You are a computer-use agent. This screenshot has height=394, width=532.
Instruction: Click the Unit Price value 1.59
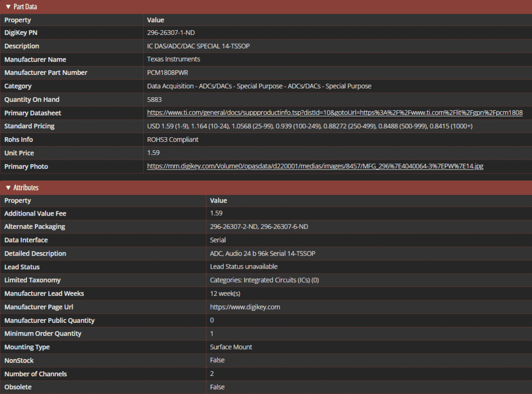coord(153,153)
